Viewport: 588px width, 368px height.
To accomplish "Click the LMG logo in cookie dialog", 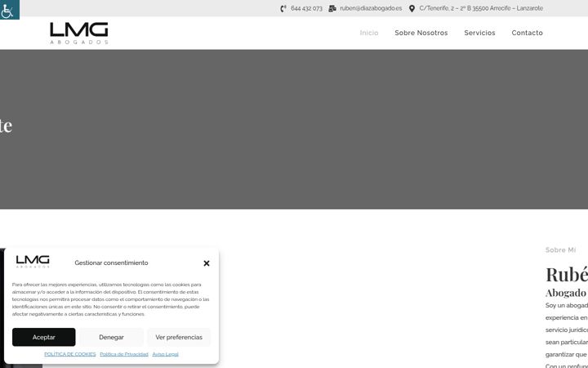I will [33, 262].
